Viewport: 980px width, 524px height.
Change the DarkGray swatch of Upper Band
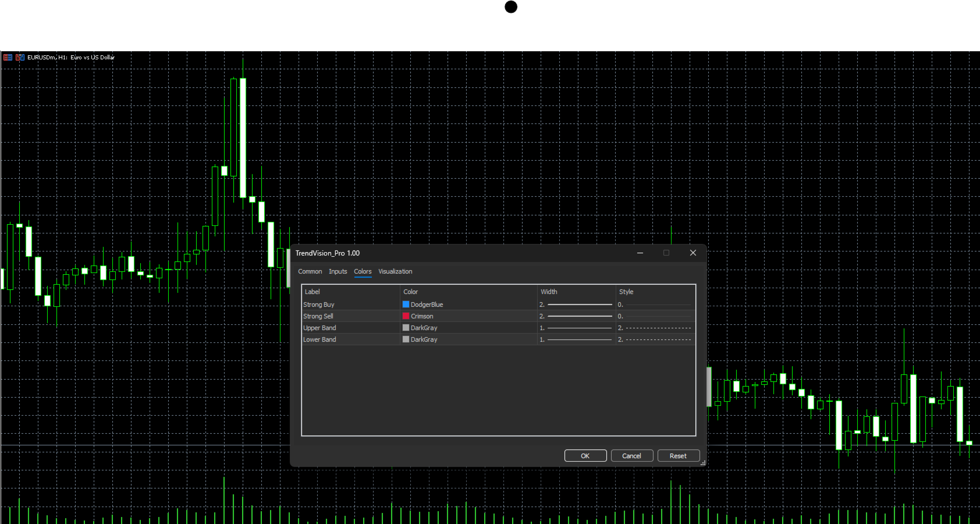tap(406, 328)
